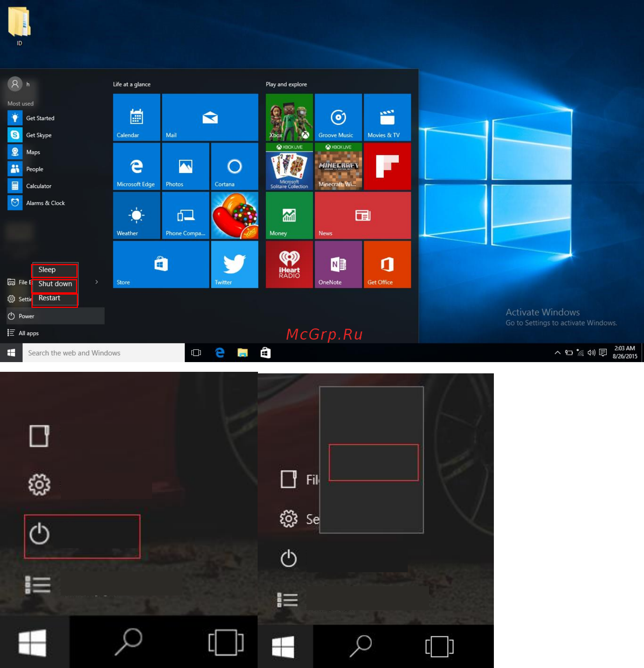The height and width of the screenshot is (668, 644).
Task: Open the News tile
Action: pos(363,216)
